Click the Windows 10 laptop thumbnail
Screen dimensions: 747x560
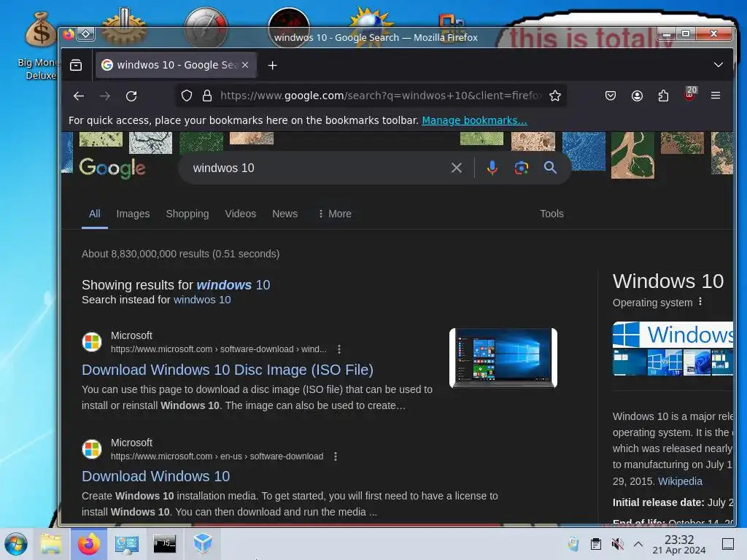(x=503, y=357)
